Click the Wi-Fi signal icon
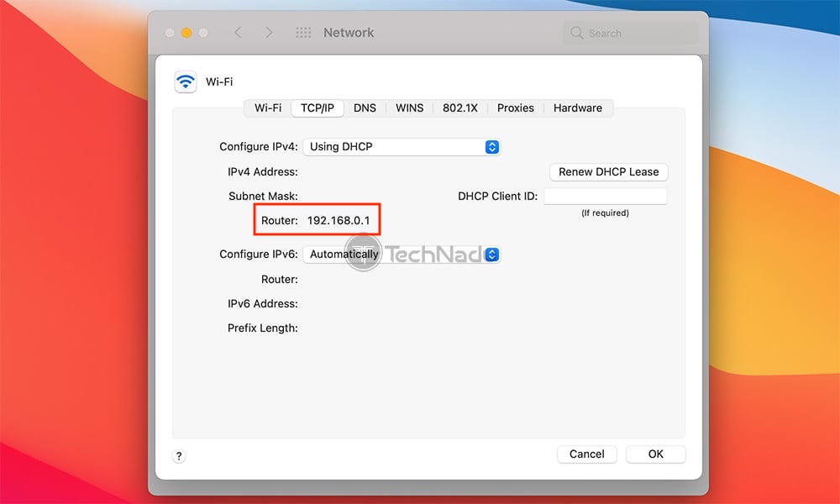Image resolution: width=840 pixels, height=504 pixels. point(186,82)
